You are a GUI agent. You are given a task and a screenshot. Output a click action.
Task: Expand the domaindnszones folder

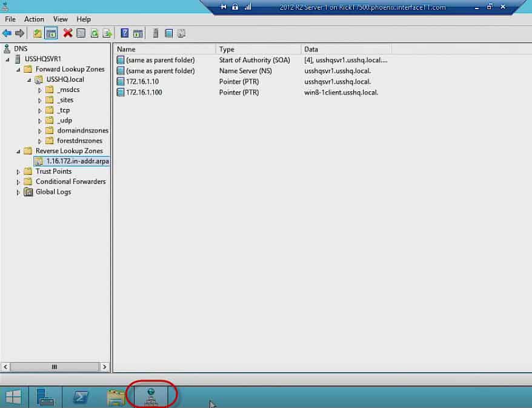click(x=40, y=131)
